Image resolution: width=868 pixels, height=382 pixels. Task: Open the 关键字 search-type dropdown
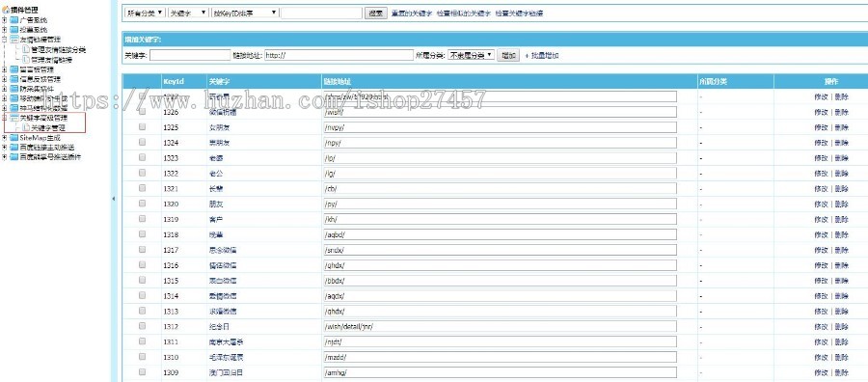tap(188, 13)
